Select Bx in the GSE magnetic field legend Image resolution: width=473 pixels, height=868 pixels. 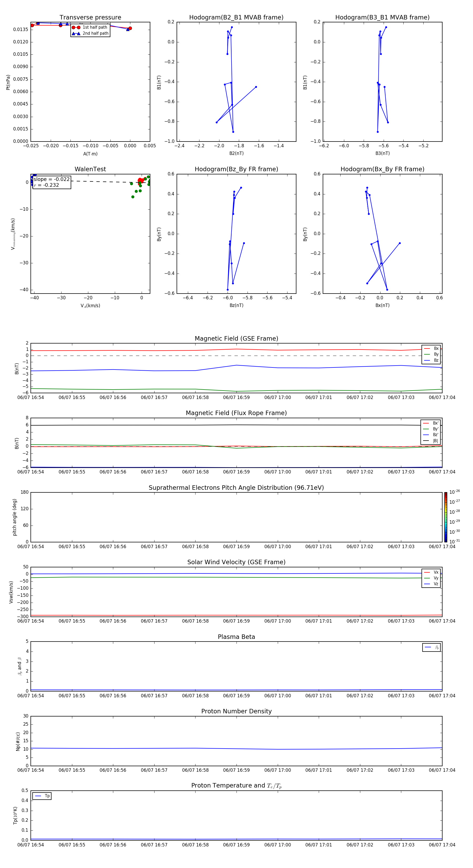tap(431, 349)
